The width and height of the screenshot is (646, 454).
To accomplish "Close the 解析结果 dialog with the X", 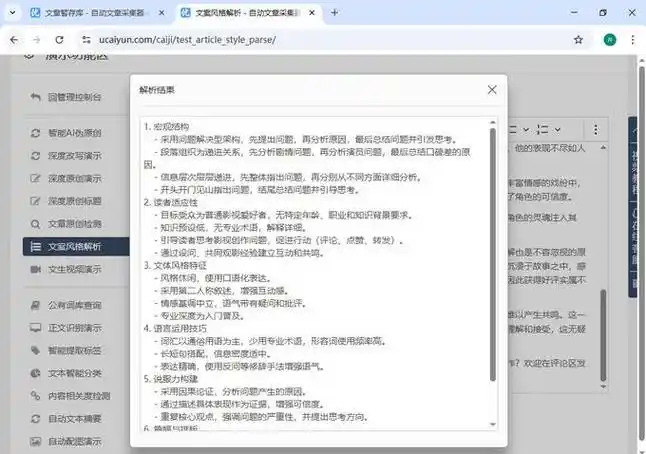I will click(492, 90).
